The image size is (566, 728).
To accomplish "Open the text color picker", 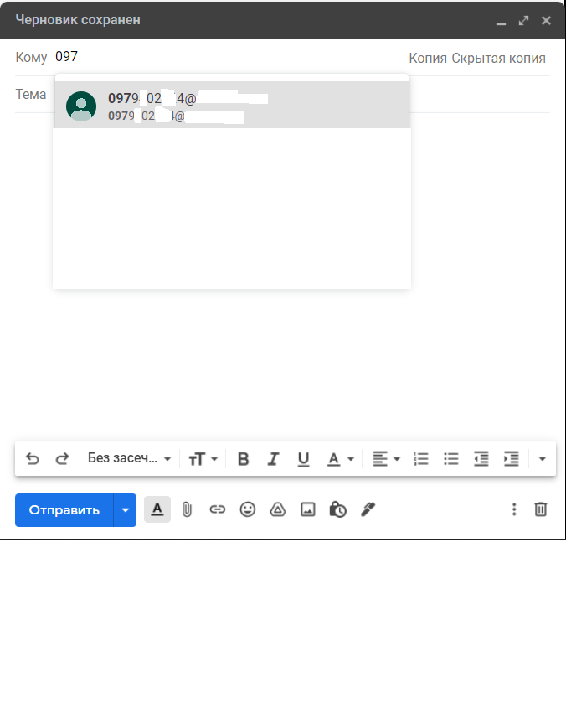I will pyautogui.click(x=340, y=459).
